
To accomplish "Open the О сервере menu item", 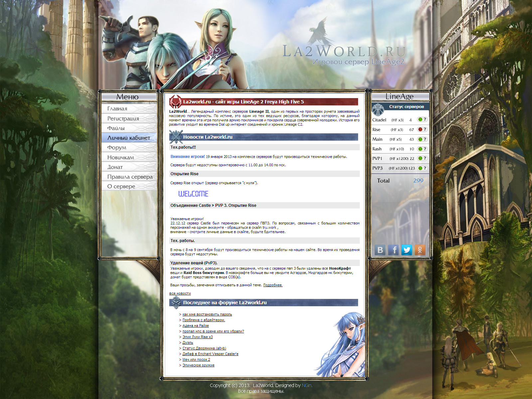I will [129, 186].
